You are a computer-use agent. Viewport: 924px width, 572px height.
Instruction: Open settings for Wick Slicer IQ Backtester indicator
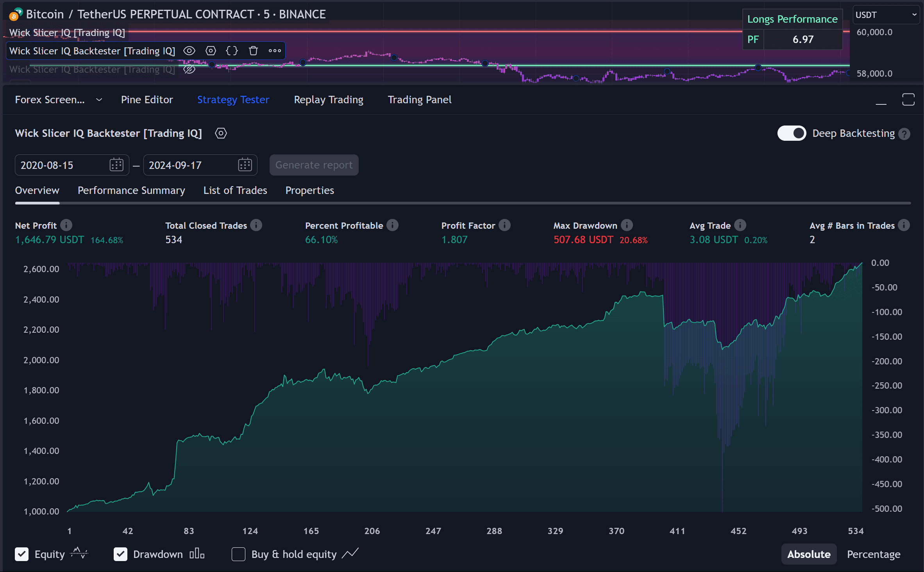[x=211, y=51]
